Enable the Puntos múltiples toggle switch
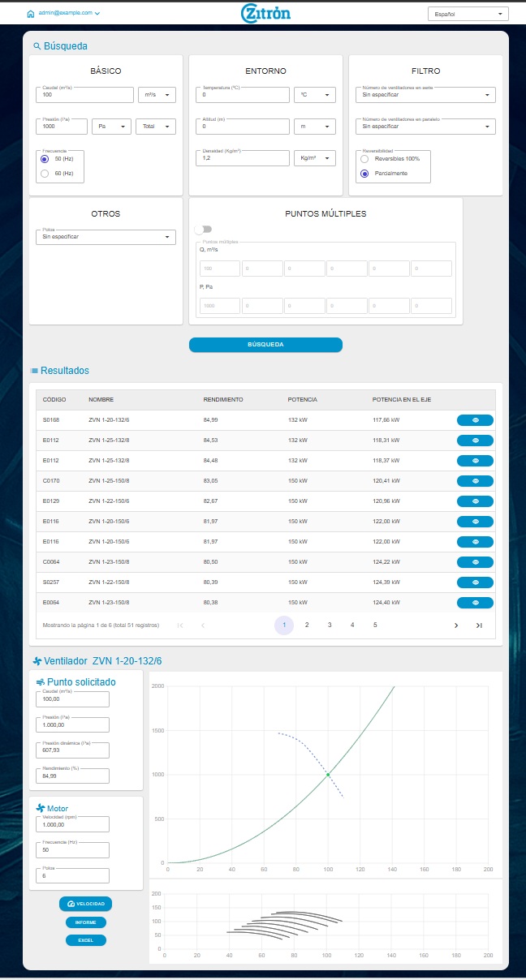 click(203, 230)
